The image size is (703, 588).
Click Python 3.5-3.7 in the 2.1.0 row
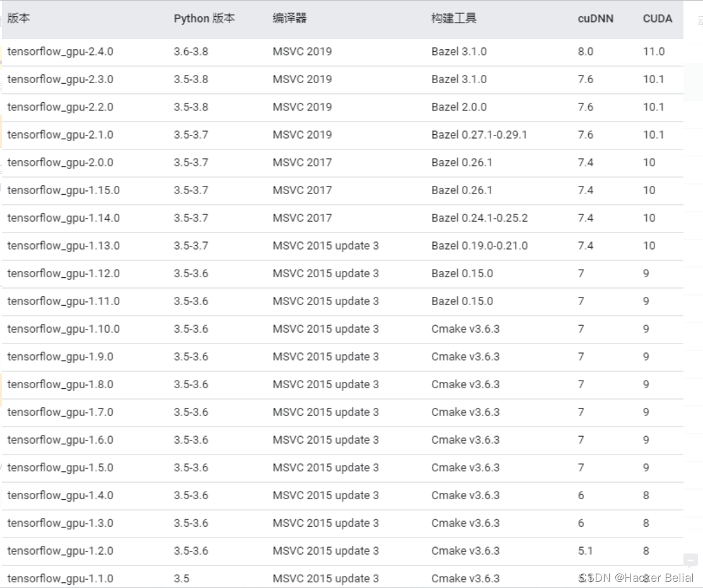pos(191,135)
